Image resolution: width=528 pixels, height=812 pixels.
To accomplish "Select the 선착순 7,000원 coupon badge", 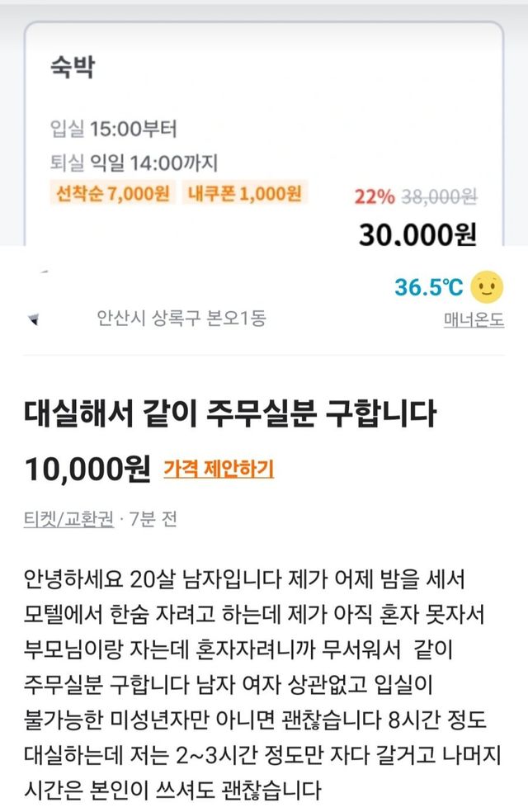I will click(112, 194).
